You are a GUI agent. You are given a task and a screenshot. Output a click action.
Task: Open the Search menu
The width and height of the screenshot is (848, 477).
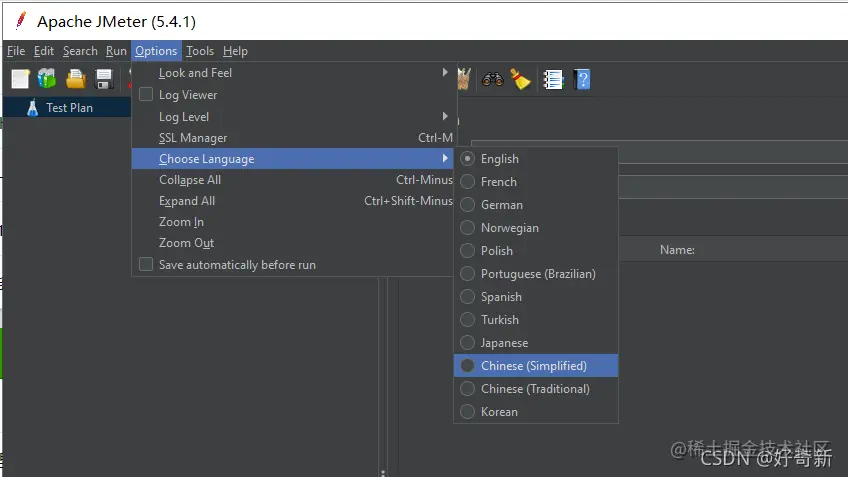[x=80, y=51]
